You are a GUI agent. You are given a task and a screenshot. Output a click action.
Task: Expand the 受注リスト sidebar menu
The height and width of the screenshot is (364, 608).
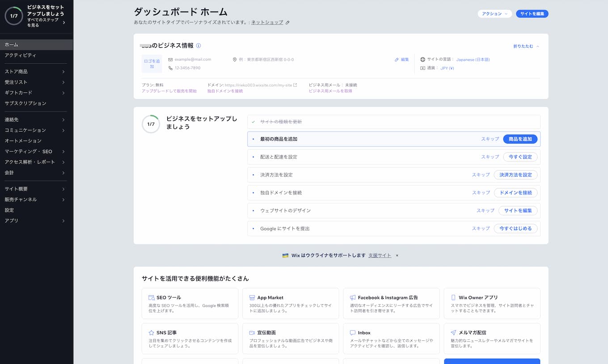click(63, 82)
